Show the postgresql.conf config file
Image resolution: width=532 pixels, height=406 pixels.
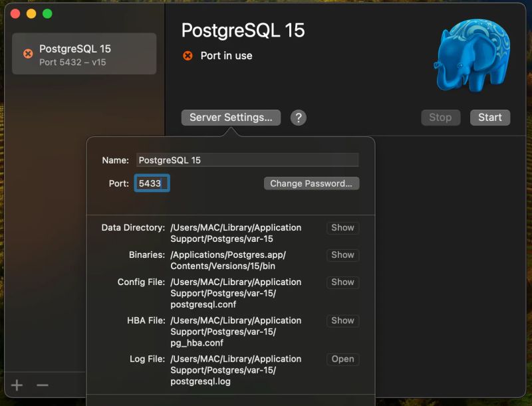click(342, 282)
